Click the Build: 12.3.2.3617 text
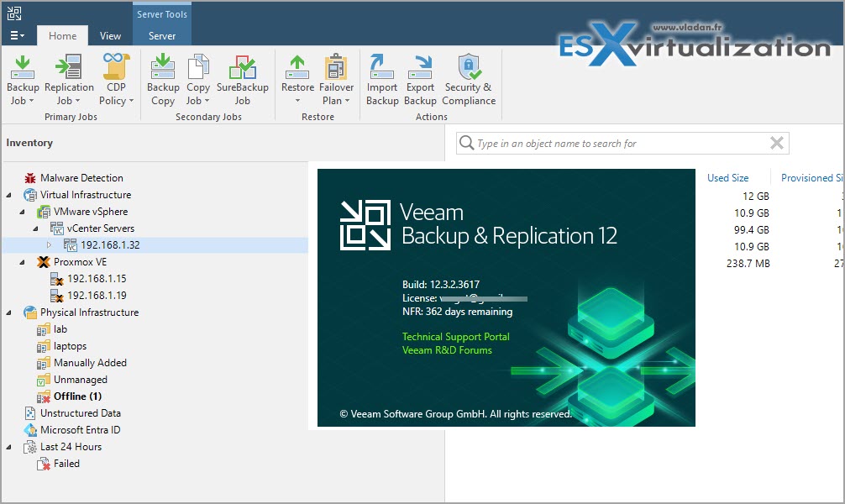Viewport: 845px width, 504px height. 441,284
